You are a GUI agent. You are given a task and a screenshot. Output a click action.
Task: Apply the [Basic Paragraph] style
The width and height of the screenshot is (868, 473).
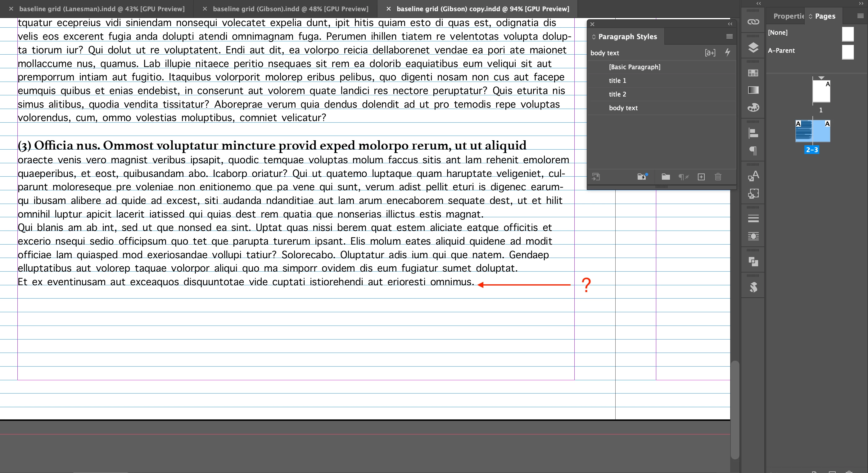(x=635, y=67)
